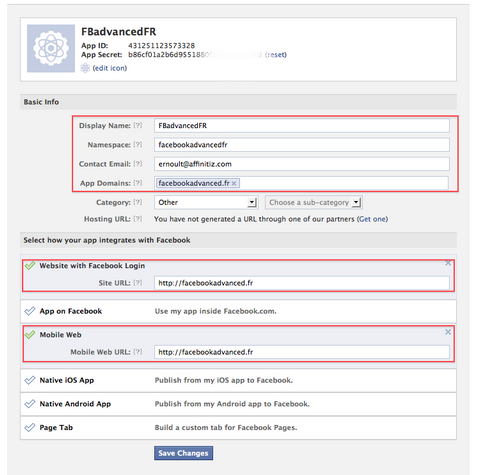This screenshot has width=480, height=475.
Task: Focus the Contact Email field
Action: click(302, 164)
